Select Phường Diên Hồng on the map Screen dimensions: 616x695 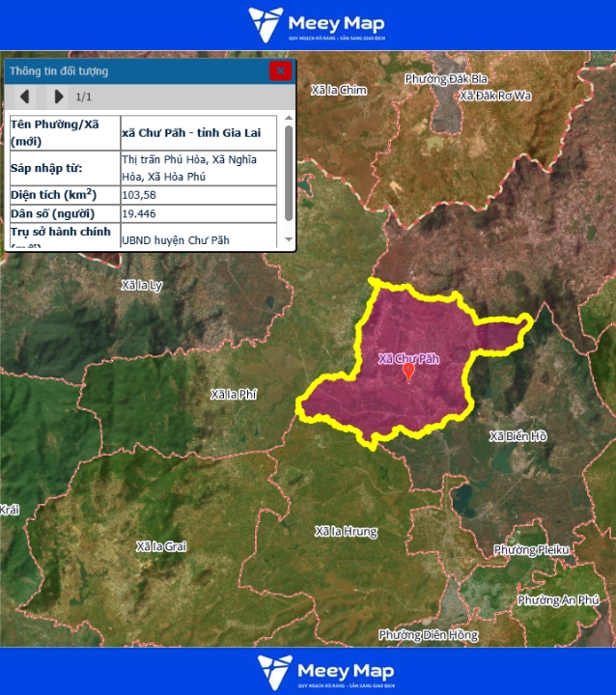click(428, 635)
